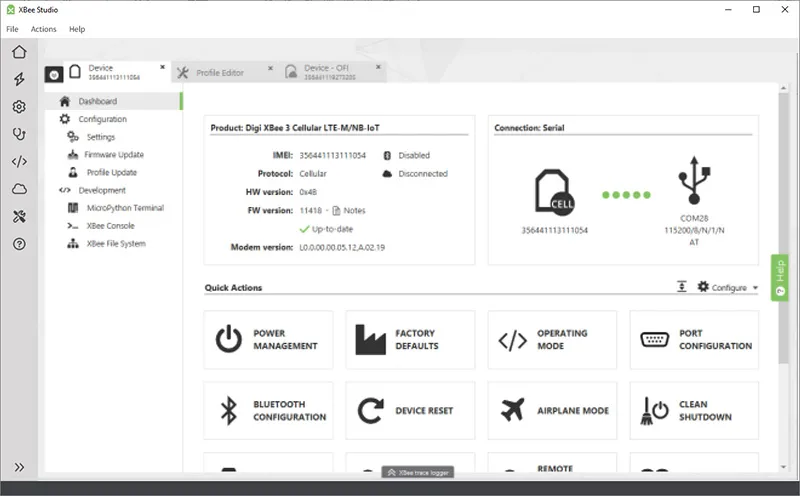Open the Home icon in left sidebar
The height and width of the screenshot is (496, 800).
tap(19, 52)
